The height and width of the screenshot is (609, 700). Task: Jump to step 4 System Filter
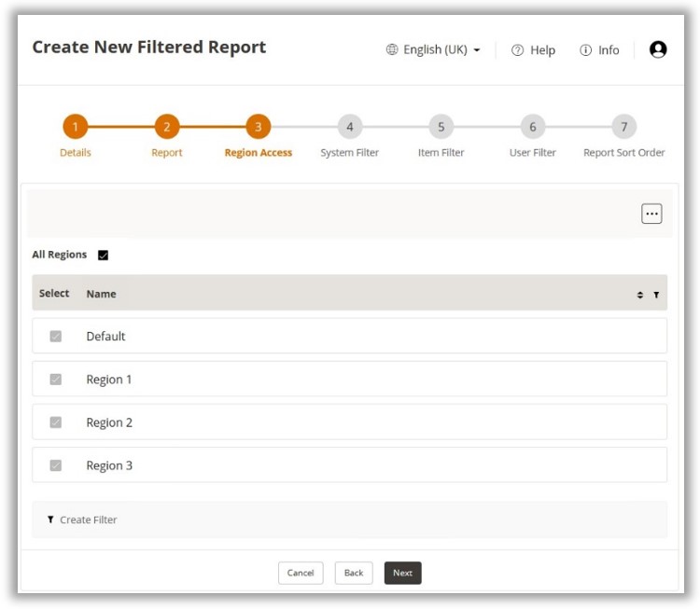pyautogui.click(x=349, y=127)
